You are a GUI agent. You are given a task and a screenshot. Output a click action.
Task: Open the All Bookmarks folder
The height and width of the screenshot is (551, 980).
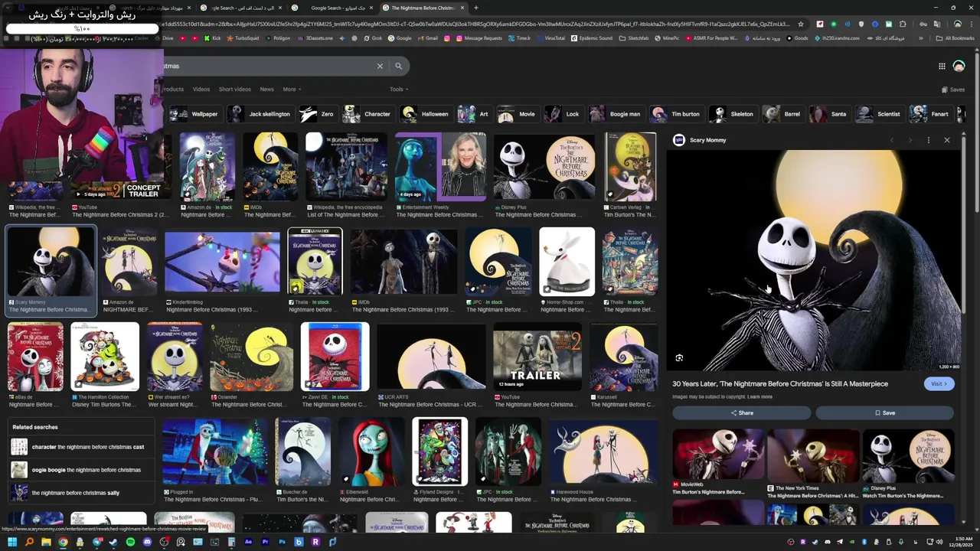coord(955,38)
